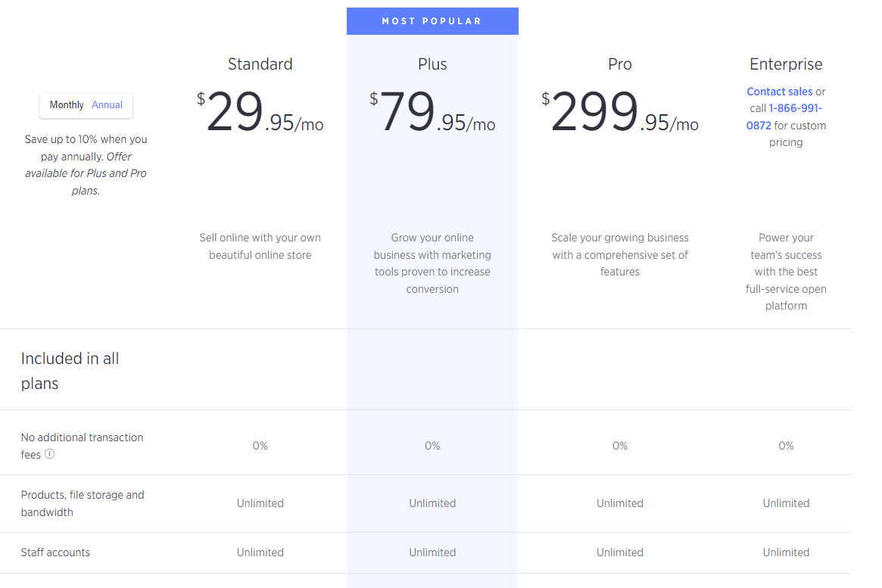The width and height of the screenshot is (882, 588).
Task: Click the Standard plan description text
Action: pyautogui.click(x=260, y=246)
